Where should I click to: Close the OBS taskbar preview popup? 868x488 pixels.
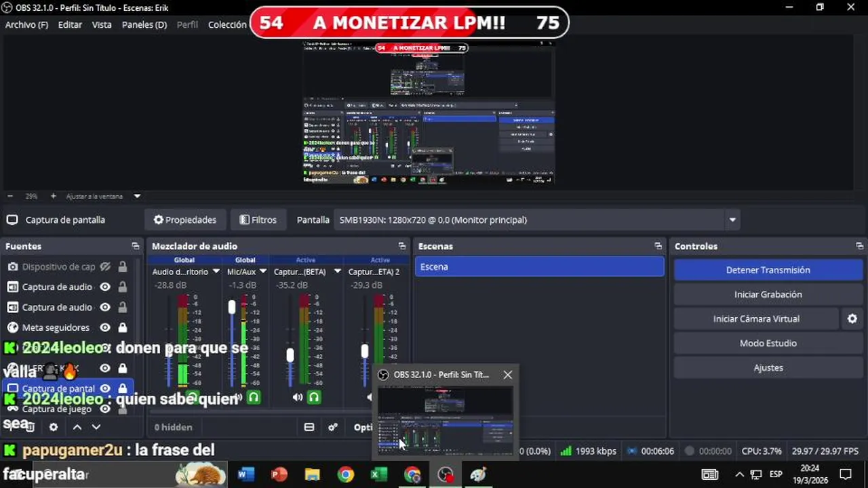click(508, 374)
